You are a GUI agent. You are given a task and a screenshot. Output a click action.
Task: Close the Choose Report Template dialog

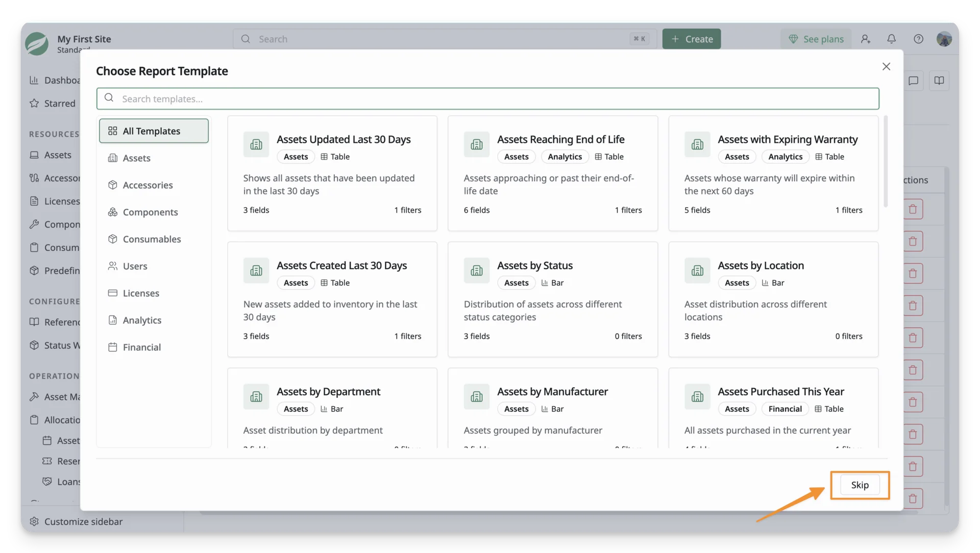tap(886, 67)
